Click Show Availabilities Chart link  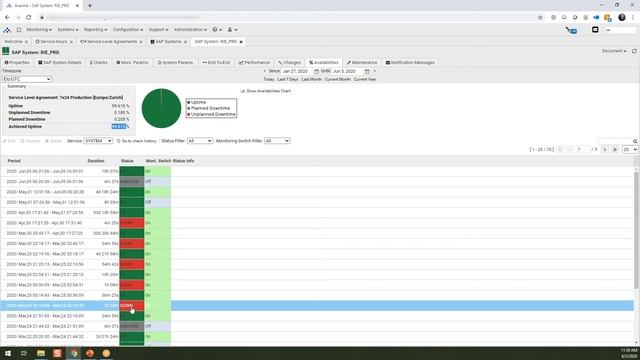266,91
